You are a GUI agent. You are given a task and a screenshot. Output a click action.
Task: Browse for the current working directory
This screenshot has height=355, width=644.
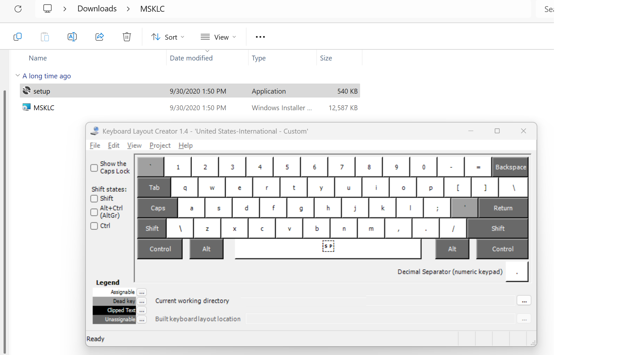click(524, 300)
